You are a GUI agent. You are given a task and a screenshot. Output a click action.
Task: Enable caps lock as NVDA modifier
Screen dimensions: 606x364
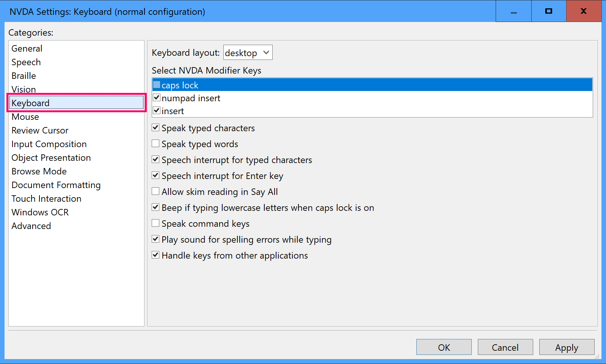[157, 85]
